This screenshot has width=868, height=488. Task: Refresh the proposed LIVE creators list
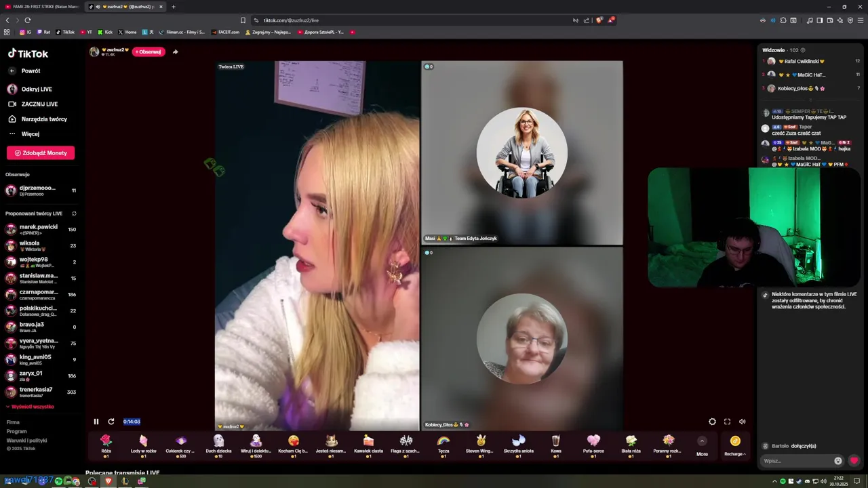pos(74,213)
